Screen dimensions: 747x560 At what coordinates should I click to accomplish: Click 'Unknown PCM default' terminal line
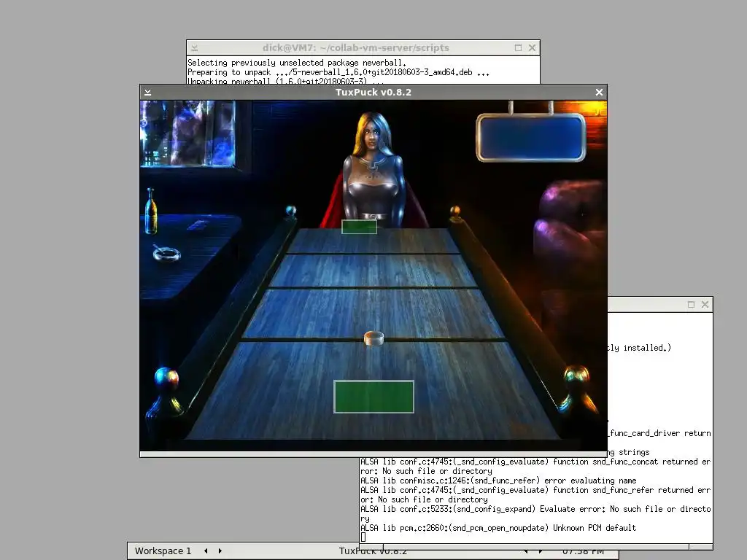click(x=498, y=528)
